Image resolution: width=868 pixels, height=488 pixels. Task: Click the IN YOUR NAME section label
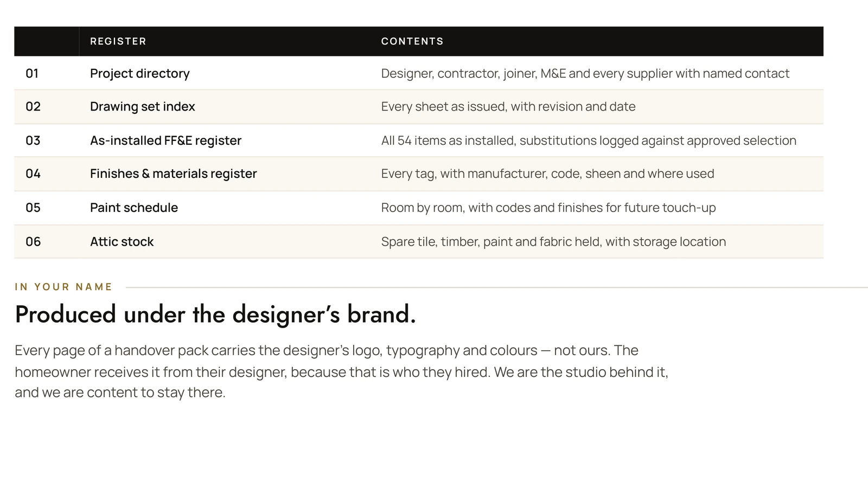[63, 287]
